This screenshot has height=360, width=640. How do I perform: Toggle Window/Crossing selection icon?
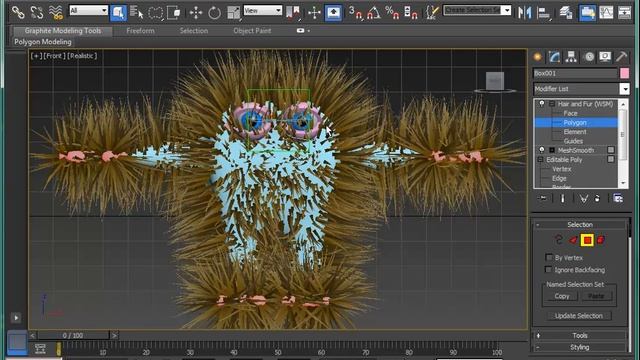point(174,13)
